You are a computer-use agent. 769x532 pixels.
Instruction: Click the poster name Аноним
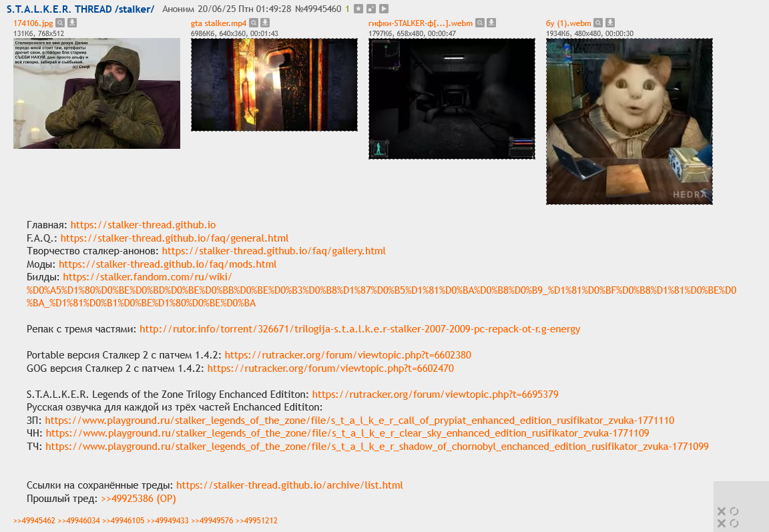pos(178,9)
